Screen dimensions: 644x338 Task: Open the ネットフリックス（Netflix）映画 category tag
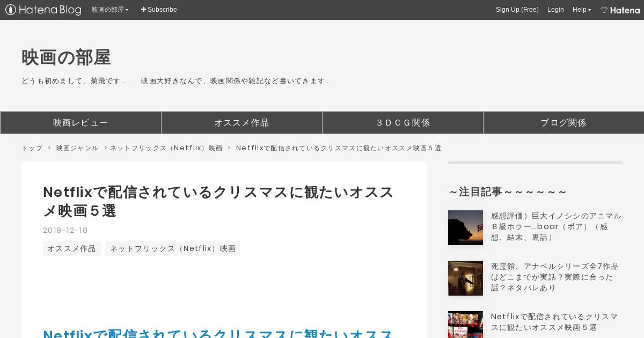coord(173,248)
